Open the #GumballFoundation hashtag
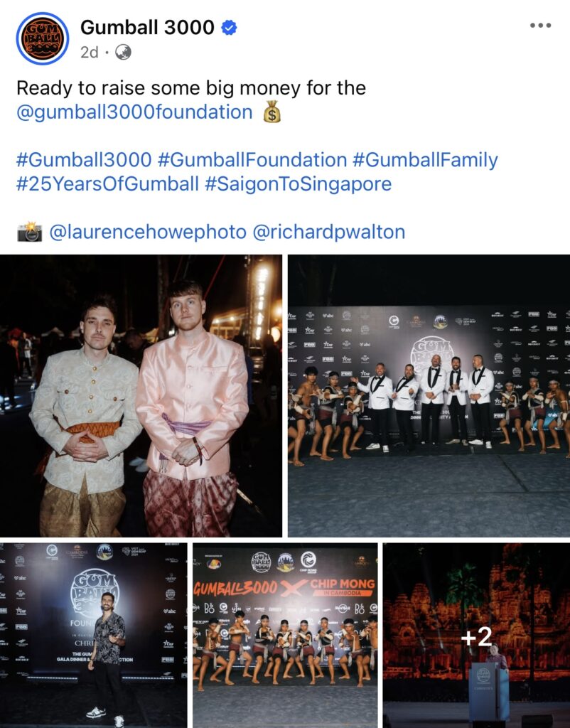Screen dimensions: 570x728 (x=252, y=160)
